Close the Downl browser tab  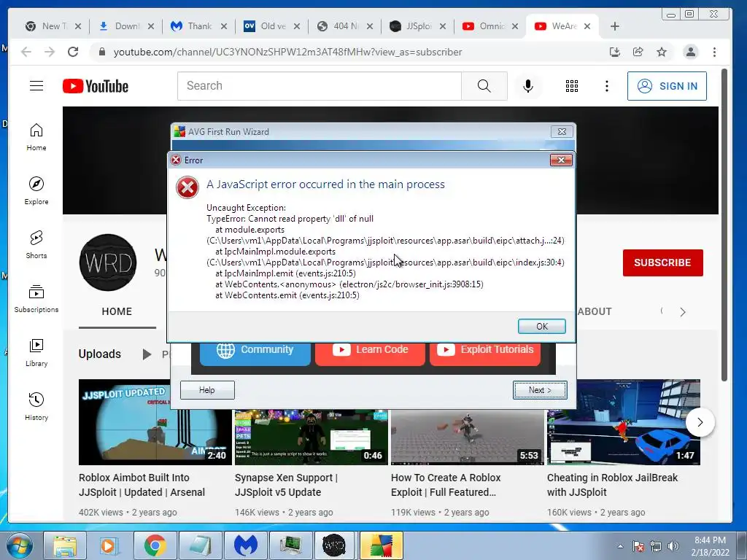pos(151,26)
